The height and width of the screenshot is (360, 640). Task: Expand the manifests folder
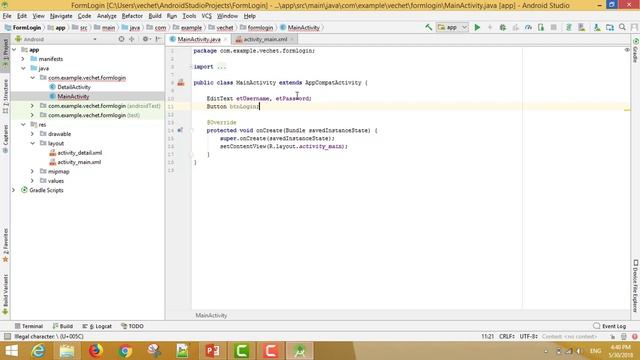pyautogui.click(x=23, y=59)
